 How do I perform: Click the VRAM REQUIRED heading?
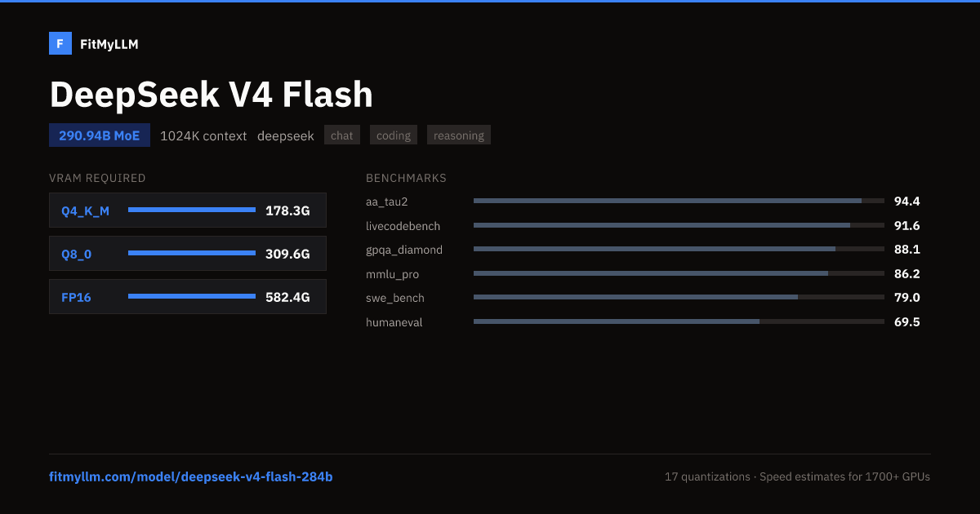(97, 178)
